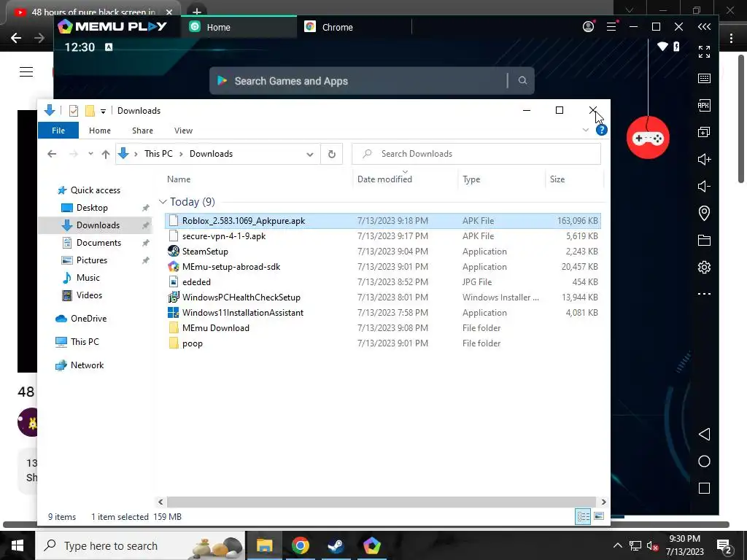The width and height of the screenshot is (747, 560).
Task: Open MEmu account profile icon
Action: (x=589, y=27)
